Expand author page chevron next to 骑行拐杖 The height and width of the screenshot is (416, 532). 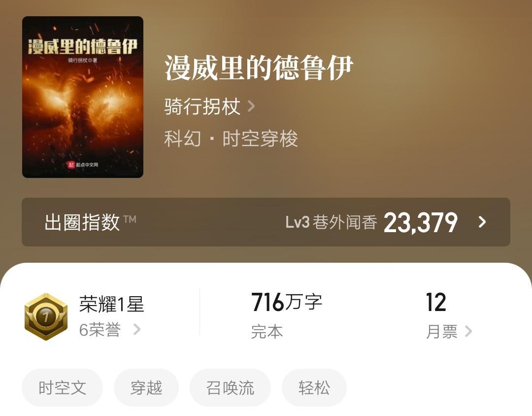(x=251, y=106)
